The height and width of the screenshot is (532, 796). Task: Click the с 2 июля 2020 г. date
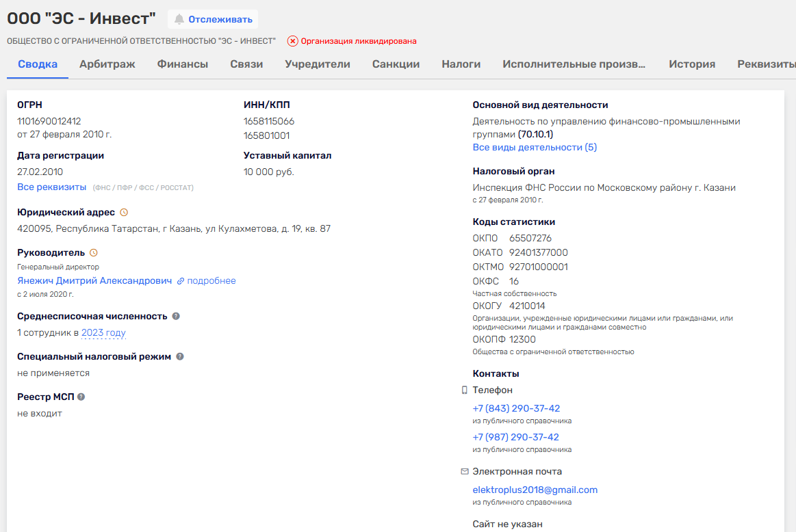pyautogui.click(x=45, y=294)
